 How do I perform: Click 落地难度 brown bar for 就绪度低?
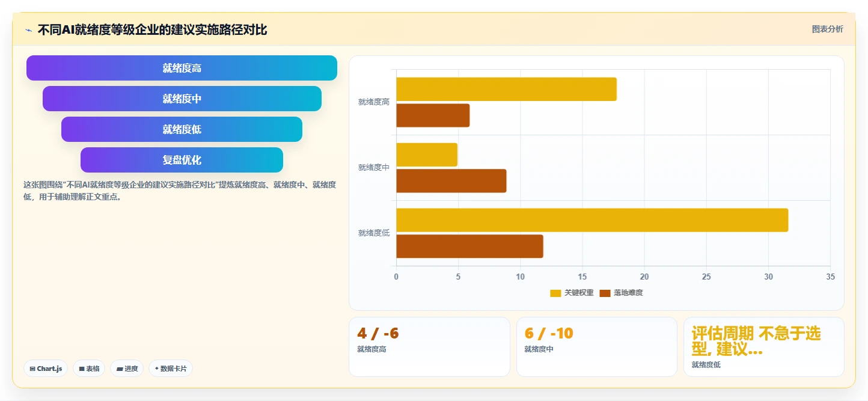click(x=469, y=246)
